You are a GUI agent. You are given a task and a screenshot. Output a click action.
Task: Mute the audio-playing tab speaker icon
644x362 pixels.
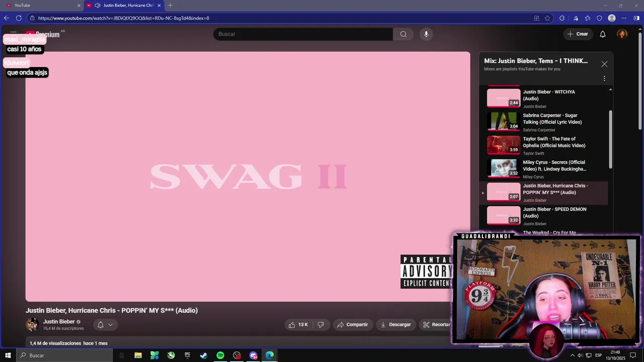point(98,6)
